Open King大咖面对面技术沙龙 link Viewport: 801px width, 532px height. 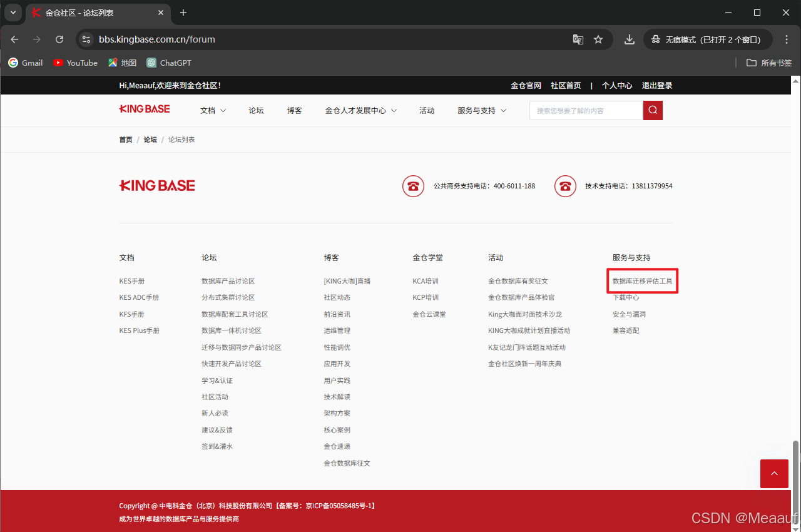tap(525, 314)
